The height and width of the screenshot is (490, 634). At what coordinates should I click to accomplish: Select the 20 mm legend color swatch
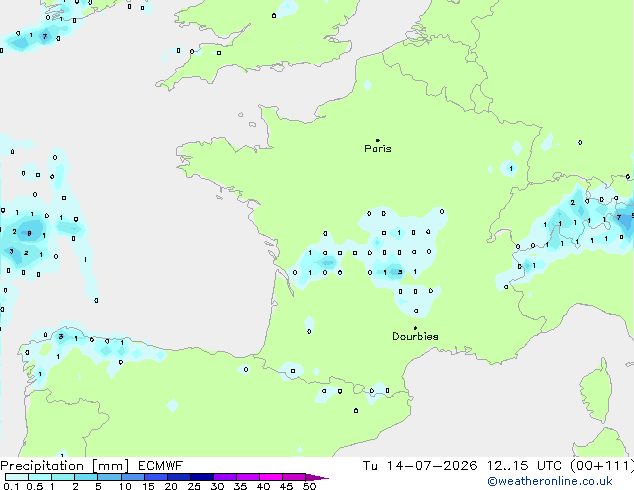click(178, 477)
